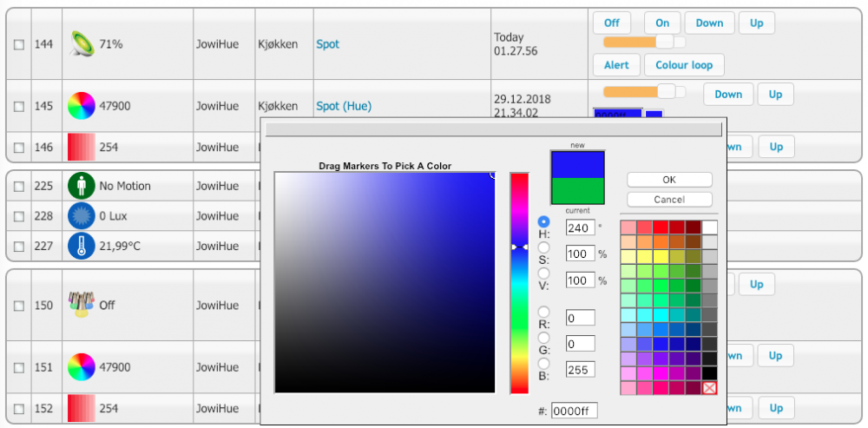This screenshot has width=868, height=428.
Task: Cancel the color picker dialog
Action: [669, 200]
